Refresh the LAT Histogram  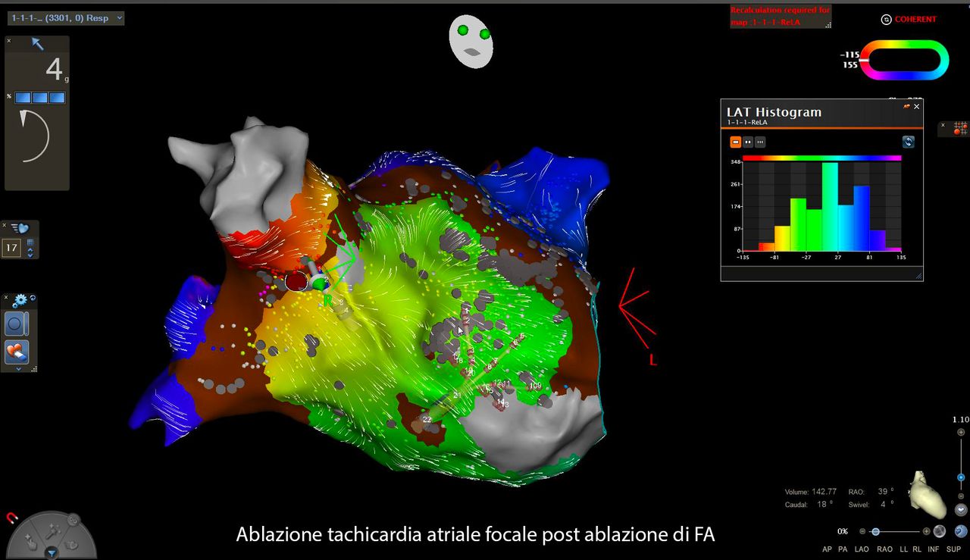click(908, 142)
